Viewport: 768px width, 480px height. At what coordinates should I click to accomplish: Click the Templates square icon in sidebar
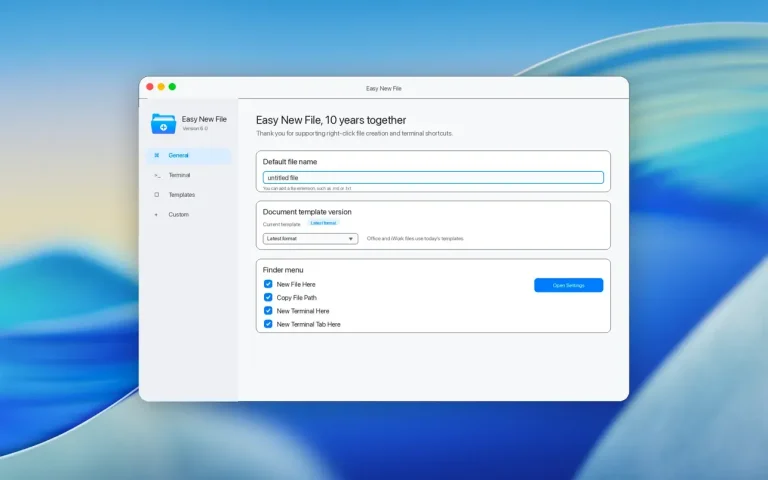click(157, 195)
